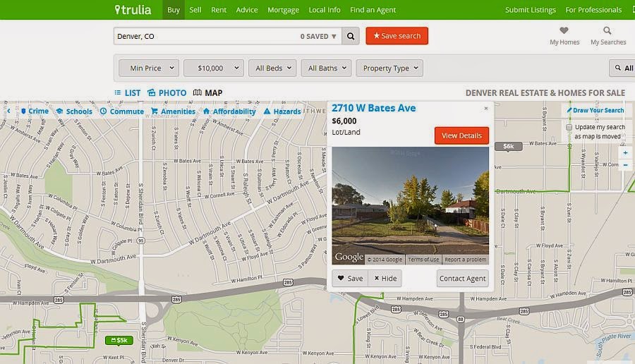Click the $6k map price marker
Image resolution: width=635 pixels, height=364 pixels.
click(x=509, y=147)
